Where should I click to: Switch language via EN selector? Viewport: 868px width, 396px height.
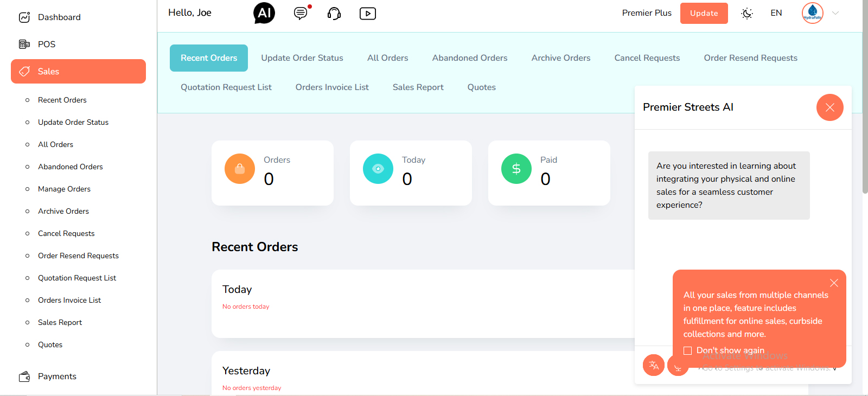[776, 13]
